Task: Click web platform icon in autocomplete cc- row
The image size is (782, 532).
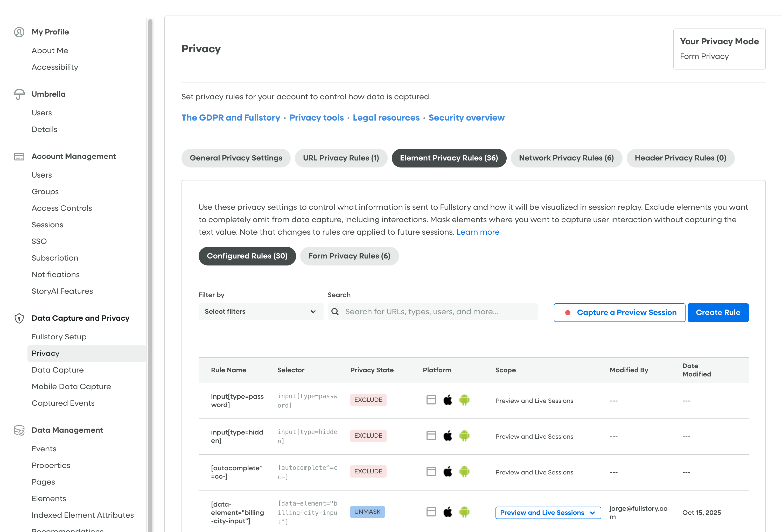Action: click(431, 471)
